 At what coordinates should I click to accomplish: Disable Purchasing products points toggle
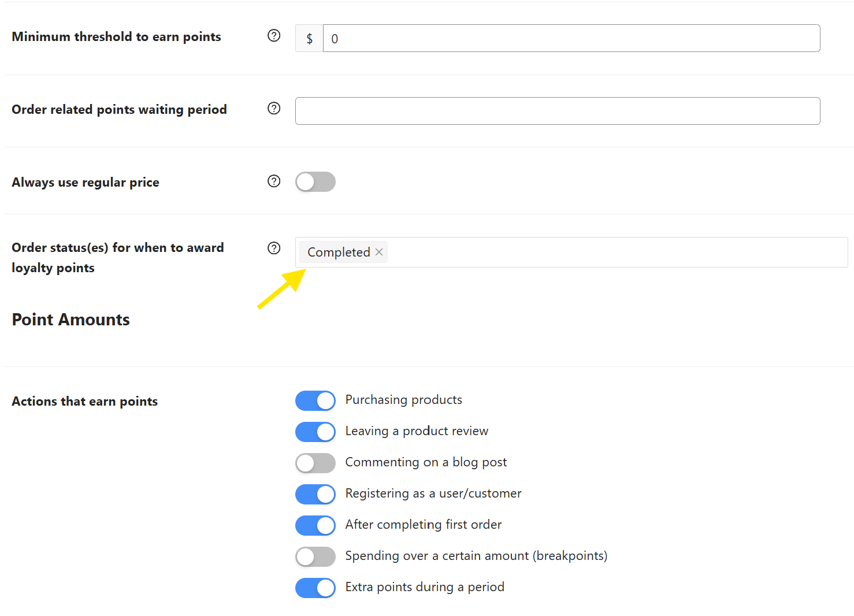pyautogui.click(x=315, y=400)
